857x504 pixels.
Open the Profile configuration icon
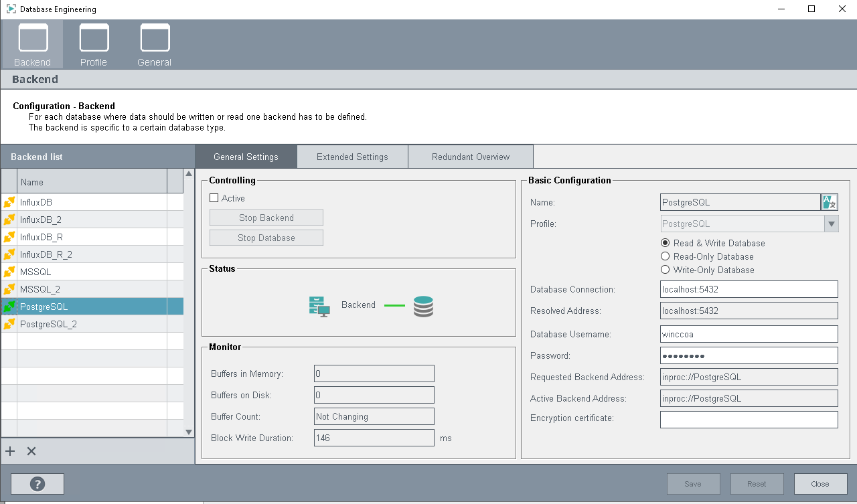click(x=94, y=39)
